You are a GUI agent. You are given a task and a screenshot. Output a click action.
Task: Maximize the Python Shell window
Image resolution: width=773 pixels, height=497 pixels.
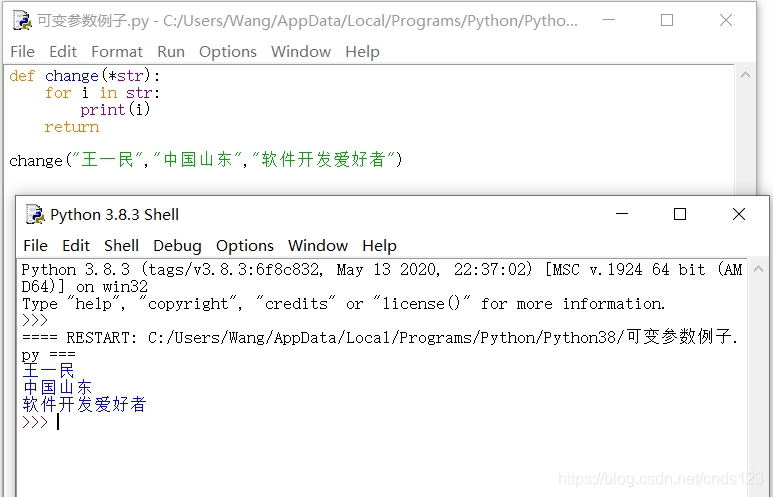point(680,214)
